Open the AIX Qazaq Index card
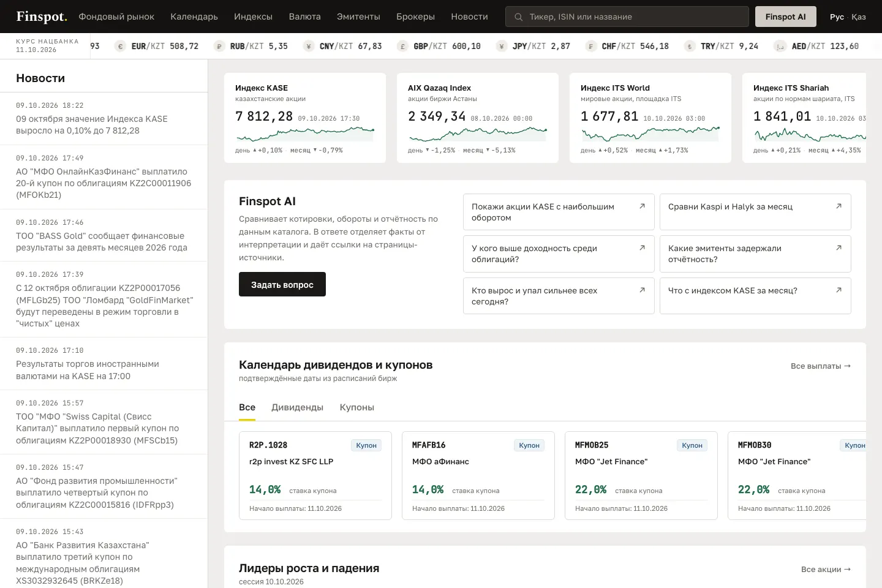The image size is (882, 588). click(478, 118)
